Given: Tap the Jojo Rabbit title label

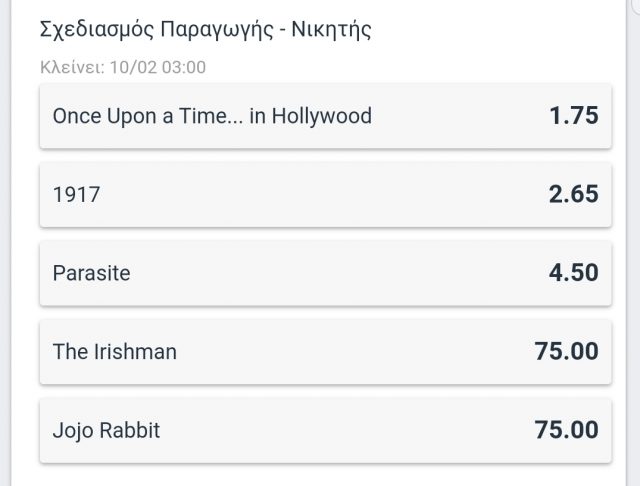Looking at the screenshot, I should (x=107, y=431).
